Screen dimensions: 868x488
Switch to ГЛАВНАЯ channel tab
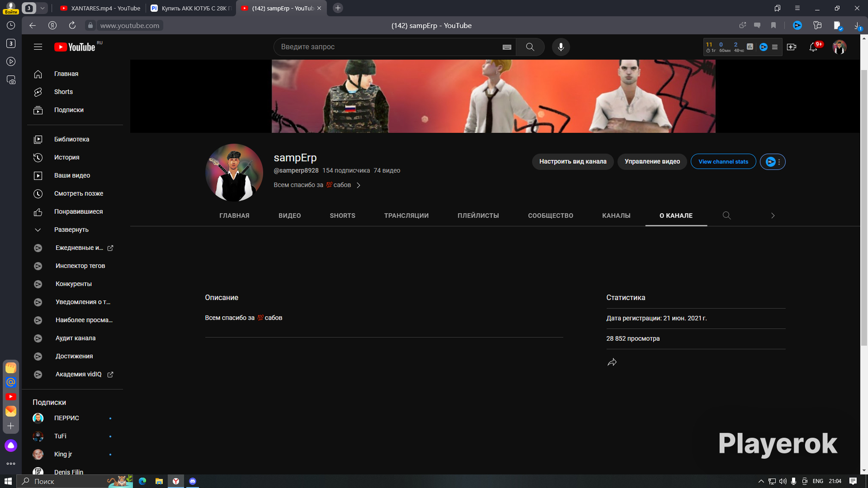point(234,215)
